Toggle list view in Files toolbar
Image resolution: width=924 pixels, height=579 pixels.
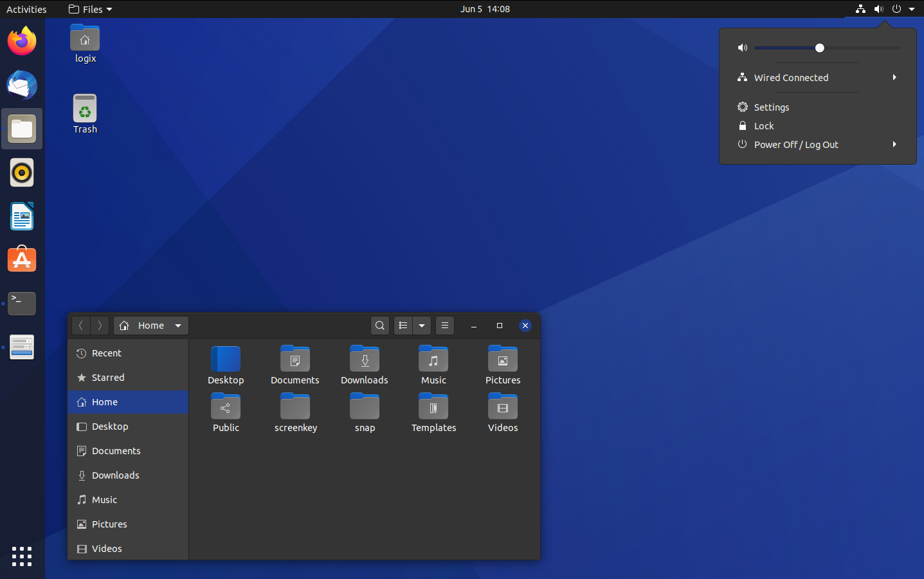tap(403, 326)
